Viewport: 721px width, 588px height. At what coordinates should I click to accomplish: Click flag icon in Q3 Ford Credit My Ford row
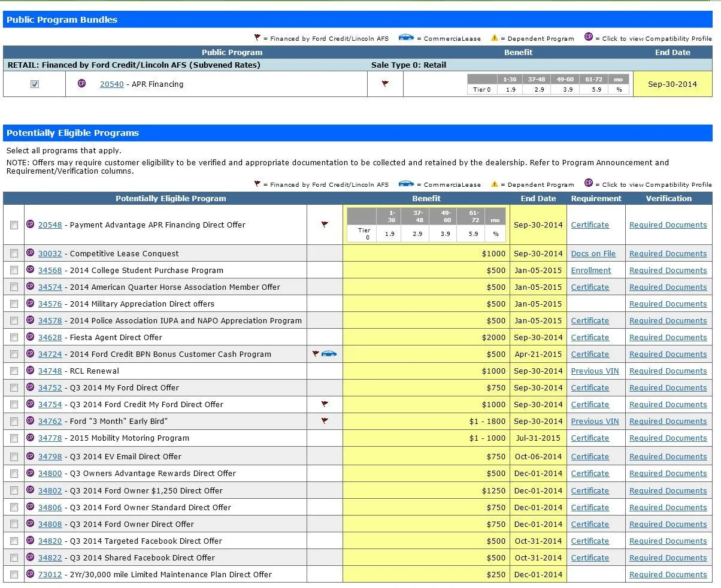click(325, 404)
